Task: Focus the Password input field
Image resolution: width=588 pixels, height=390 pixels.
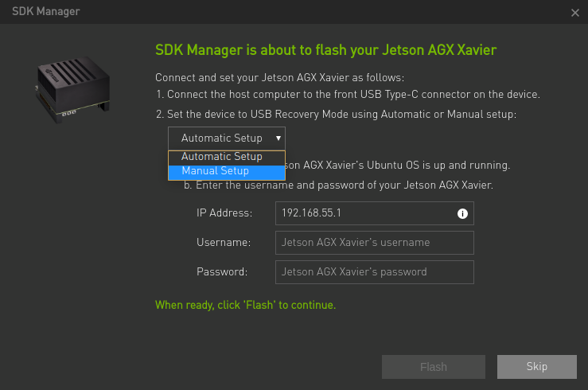Action: [x=374, y=272]
